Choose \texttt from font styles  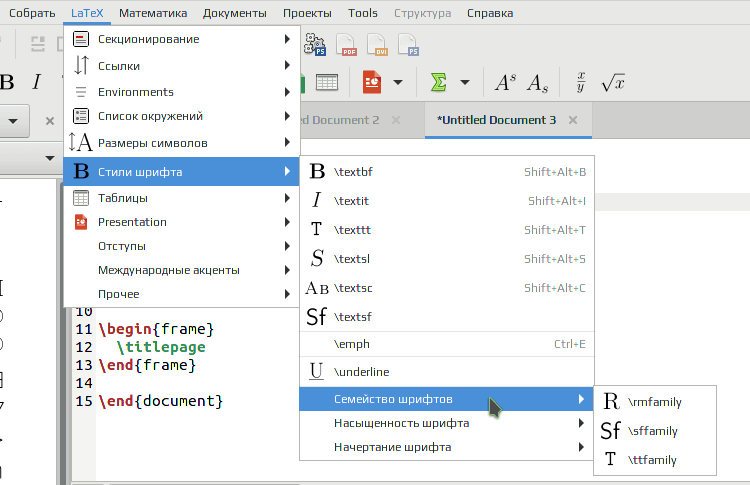pos(447,230)
